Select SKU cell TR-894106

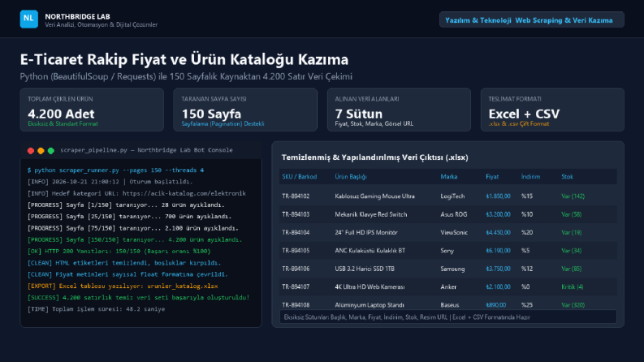tap(296, 269)
